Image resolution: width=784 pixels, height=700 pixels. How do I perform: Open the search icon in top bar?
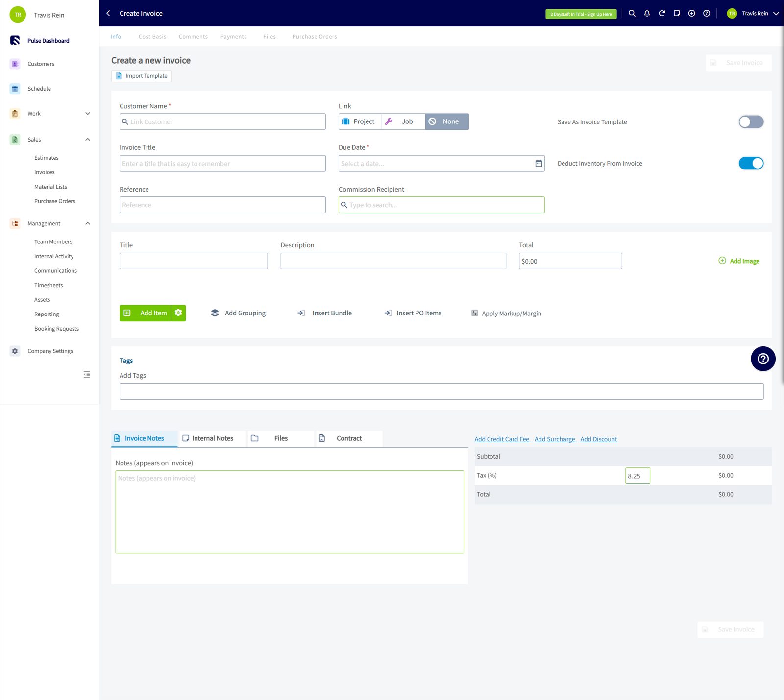pos(632,13)
